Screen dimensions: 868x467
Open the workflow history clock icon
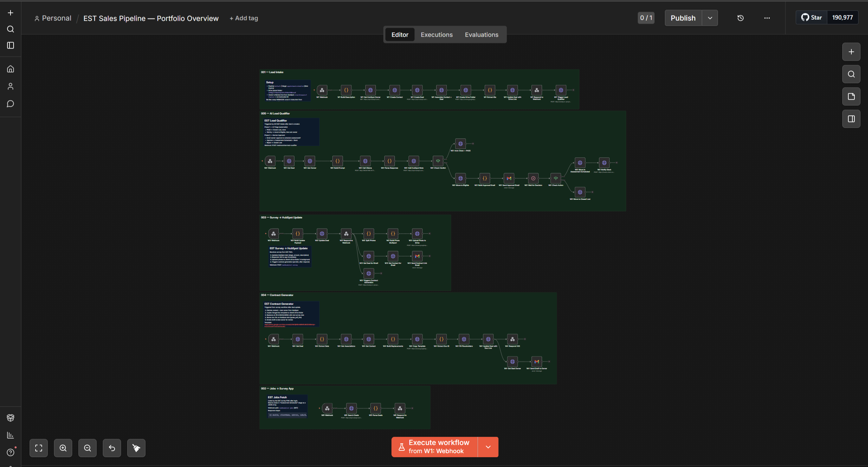coord(740,18)
